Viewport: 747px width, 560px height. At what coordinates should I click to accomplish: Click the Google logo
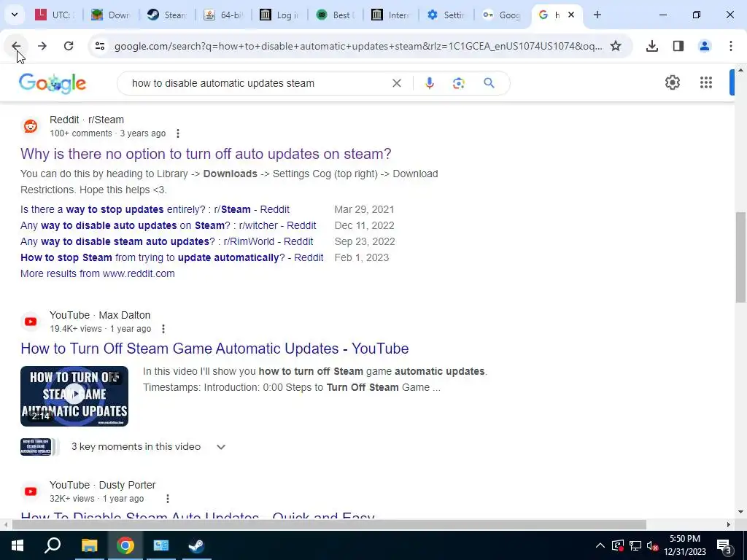coord(53,83)
